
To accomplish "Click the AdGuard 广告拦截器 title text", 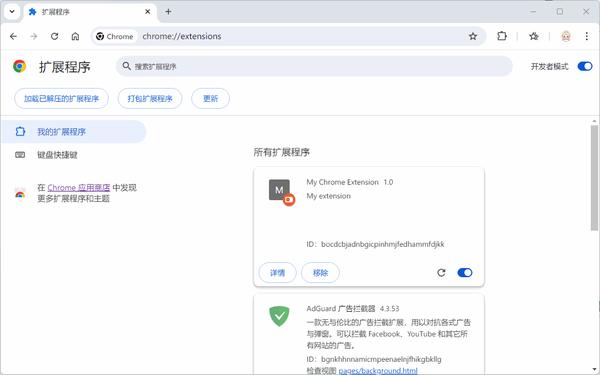I will (x=342, y=308).
